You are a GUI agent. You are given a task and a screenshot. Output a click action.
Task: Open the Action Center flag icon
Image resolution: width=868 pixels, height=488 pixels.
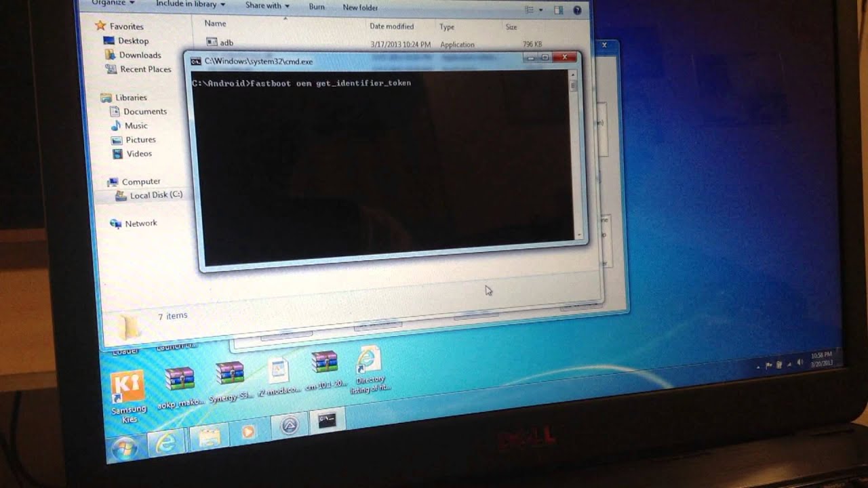tap(768, 365)
